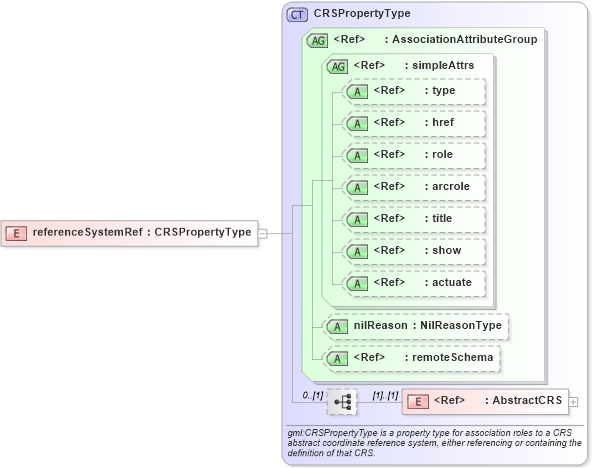Expand the AbstractCRS element node
The image size is (592, 468).
tap(573, 402)
